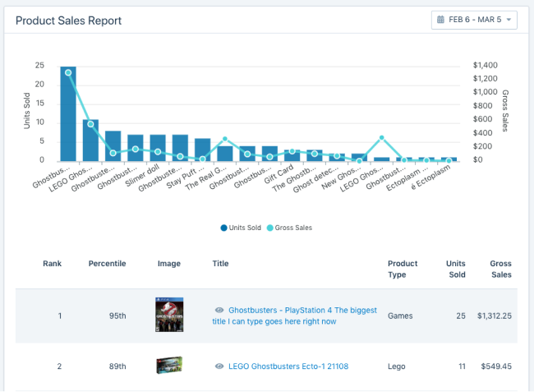Sort table by Rank column header

coord(53,264)
